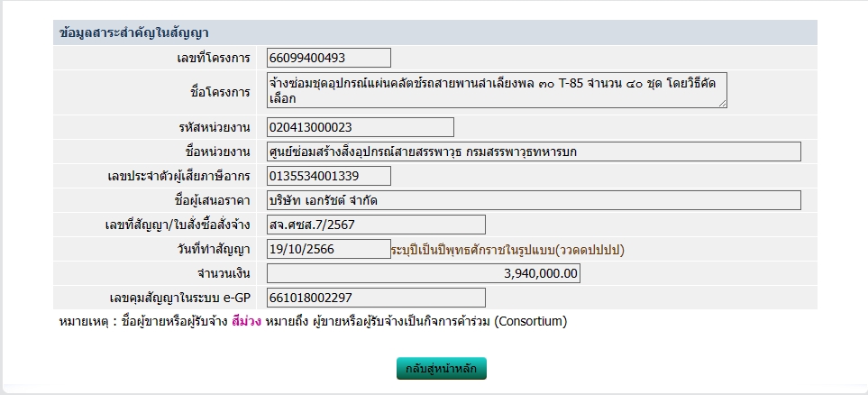
Task: Focus the contract number field สจ.ศซส.7/2567
Action: click(376, 225)
